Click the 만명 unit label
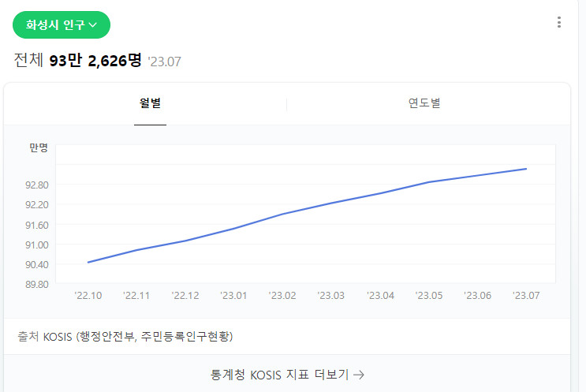The width and height of the screenshot is (586, 392). pos(39,147)
